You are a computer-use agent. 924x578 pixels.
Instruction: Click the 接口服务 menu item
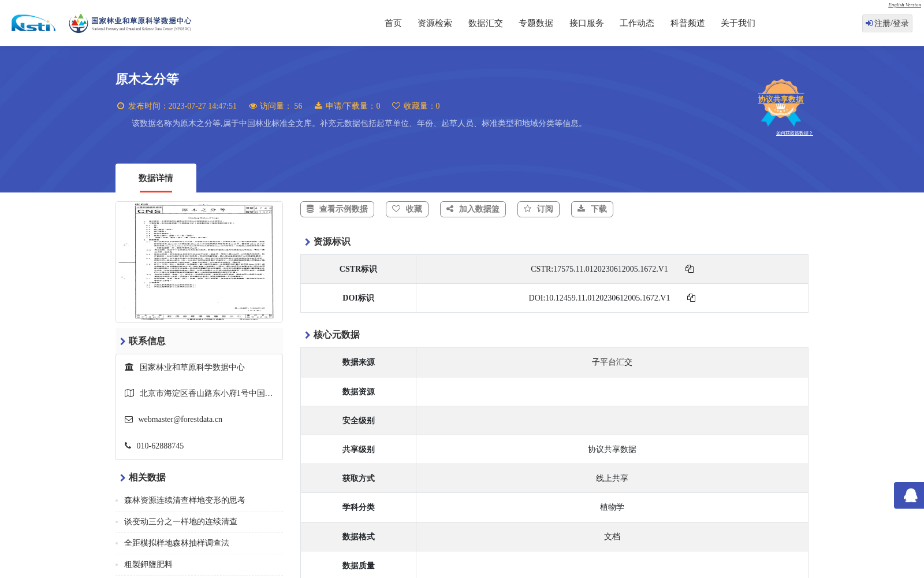587,23
